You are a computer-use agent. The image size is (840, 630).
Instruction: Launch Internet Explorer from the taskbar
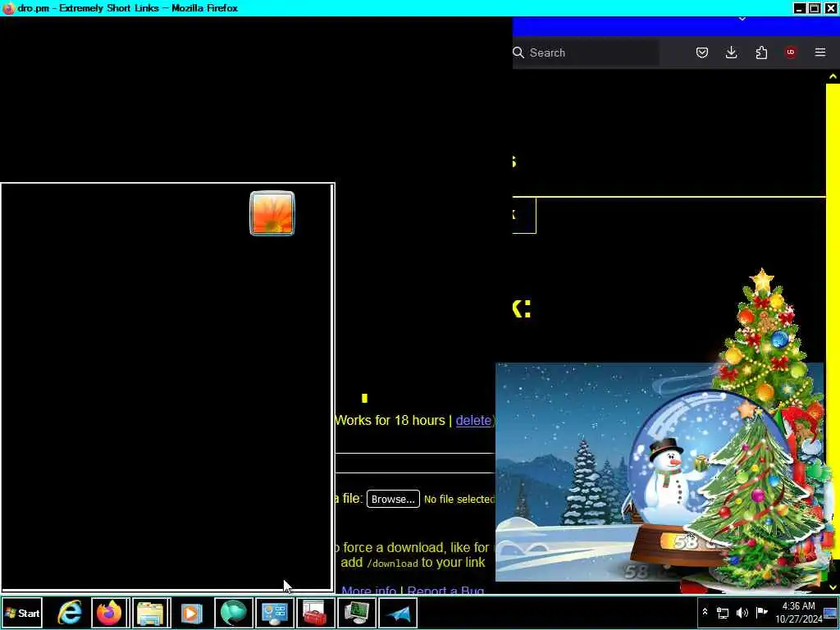pos(70,613)
